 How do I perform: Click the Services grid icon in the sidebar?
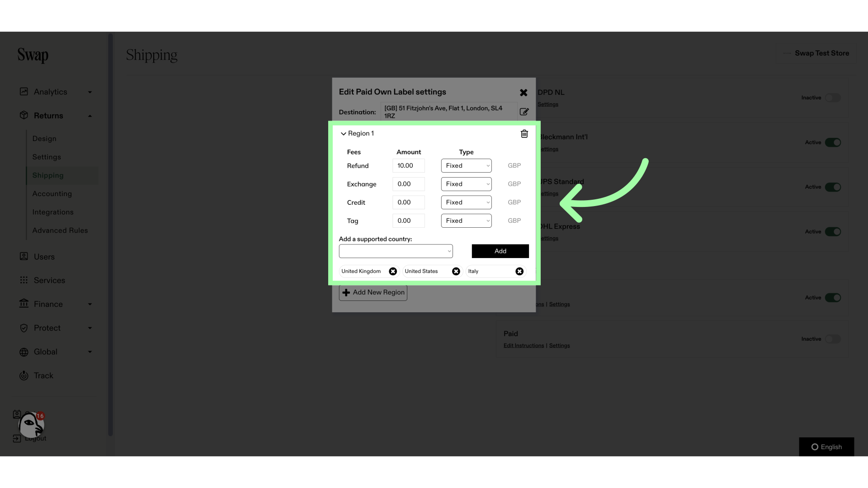pos(24,280)
